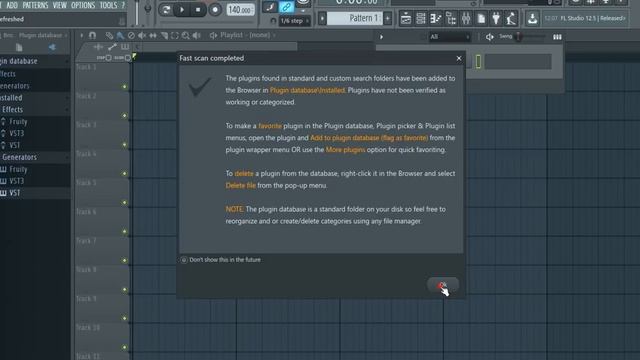Open the ? help menu
The height and width of the screenshot is (360, 640).
coord(123,5)
